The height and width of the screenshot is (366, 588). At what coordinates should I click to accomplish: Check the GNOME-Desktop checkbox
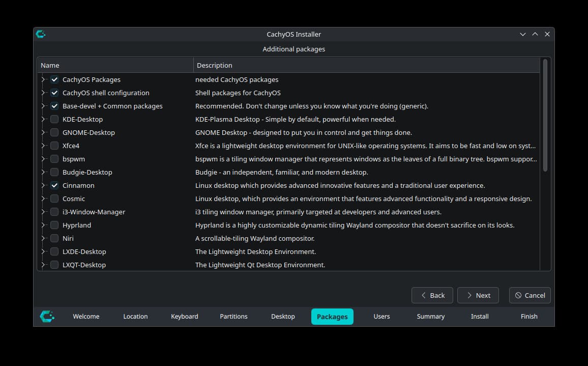click(x=54, y=132)
